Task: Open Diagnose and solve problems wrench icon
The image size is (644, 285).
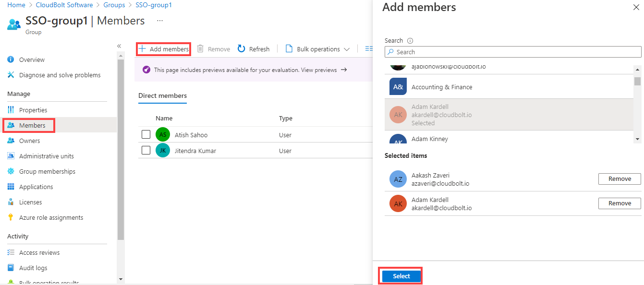Action: (x=11, y=75)
